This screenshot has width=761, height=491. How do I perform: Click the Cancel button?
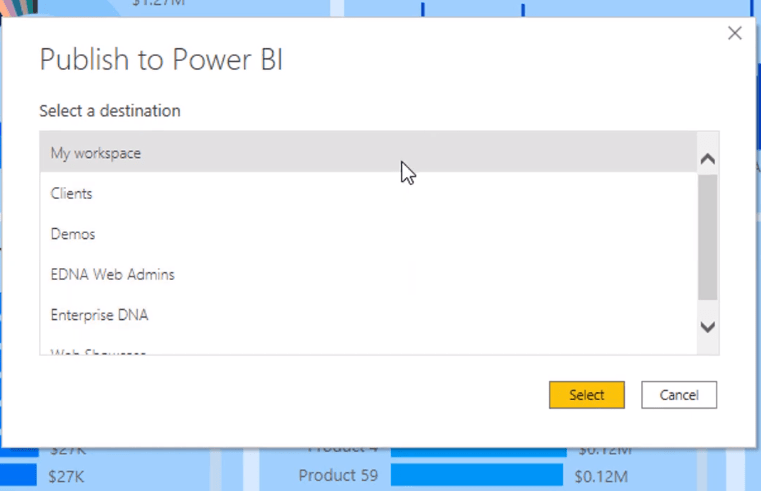678,395
